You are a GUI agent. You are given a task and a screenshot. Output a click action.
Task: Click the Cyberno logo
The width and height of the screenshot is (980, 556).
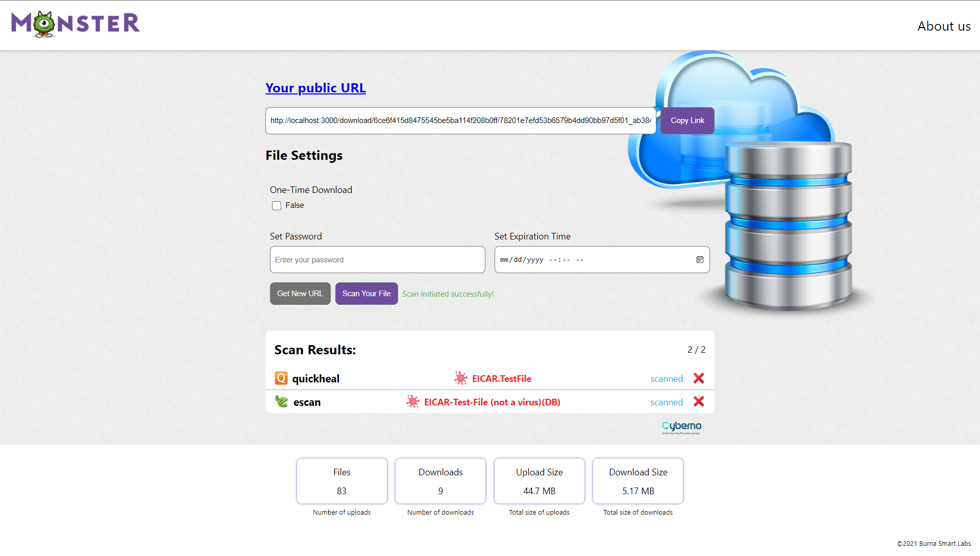click(x=681, y=427)
